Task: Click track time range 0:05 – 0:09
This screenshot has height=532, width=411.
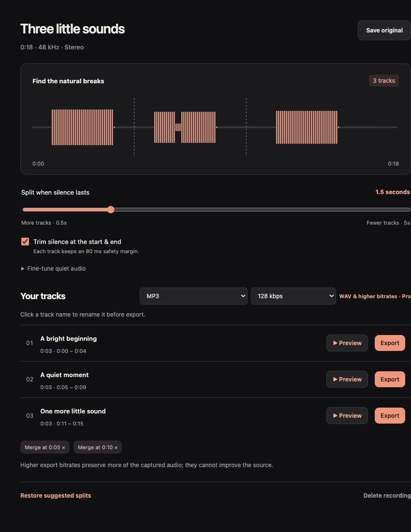Action: point(71,387)
